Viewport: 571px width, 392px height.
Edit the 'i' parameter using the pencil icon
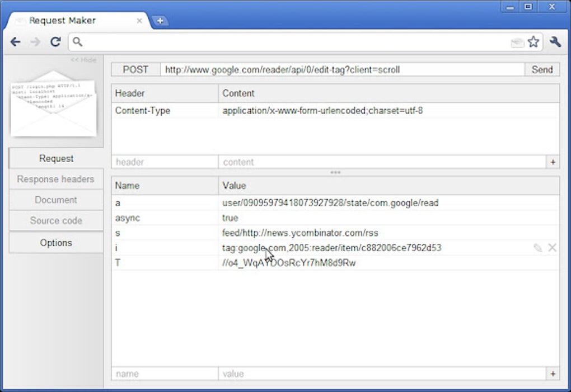pyautogui.click(x=538, y=248)
